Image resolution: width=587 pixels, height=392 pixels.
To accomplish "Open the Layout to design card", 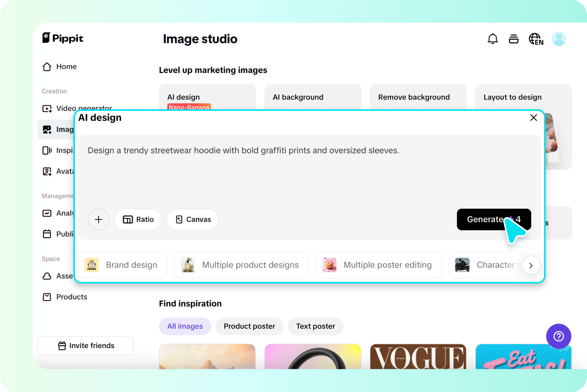I will click(x=523, y=97).
